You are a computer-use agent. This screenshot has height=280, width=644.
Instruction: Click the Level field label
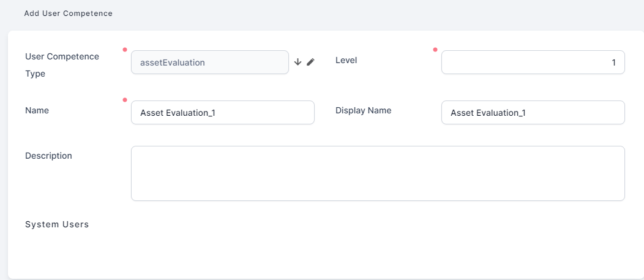pyautogui.click(x=346, y=60)
